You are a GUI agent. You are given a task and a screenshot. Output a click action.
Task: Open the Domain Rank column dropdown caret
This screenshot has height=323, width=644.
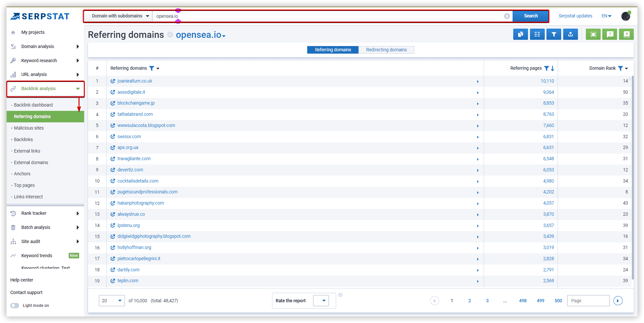click(x=627, y=68)
